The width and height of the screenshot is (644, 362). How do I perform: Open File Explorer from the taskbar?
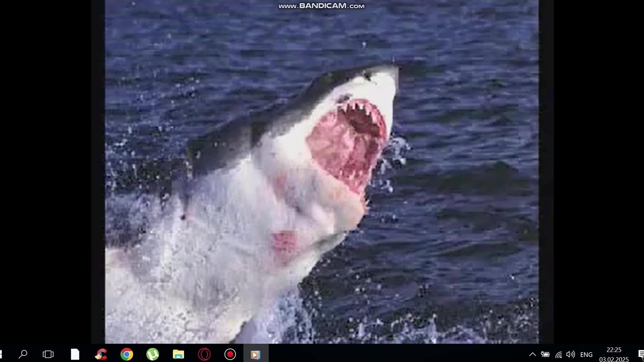coord(179,354)
